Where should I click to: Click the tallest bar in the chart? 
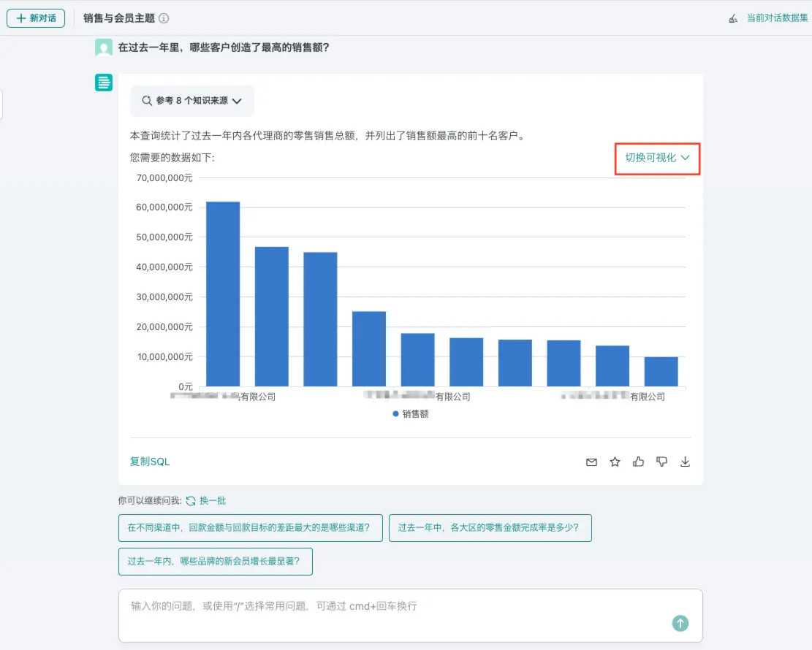coord(223,294)
